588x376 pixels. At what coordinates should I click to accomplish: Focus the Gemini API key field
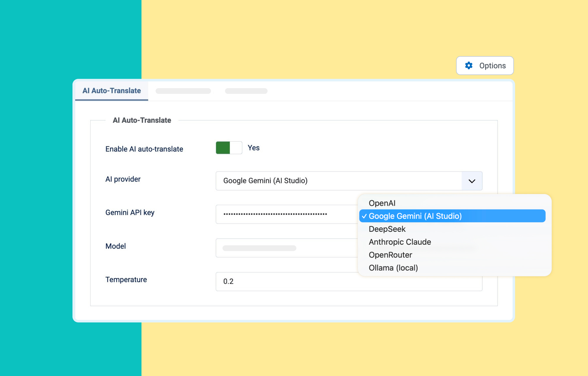tap(287, 214)
